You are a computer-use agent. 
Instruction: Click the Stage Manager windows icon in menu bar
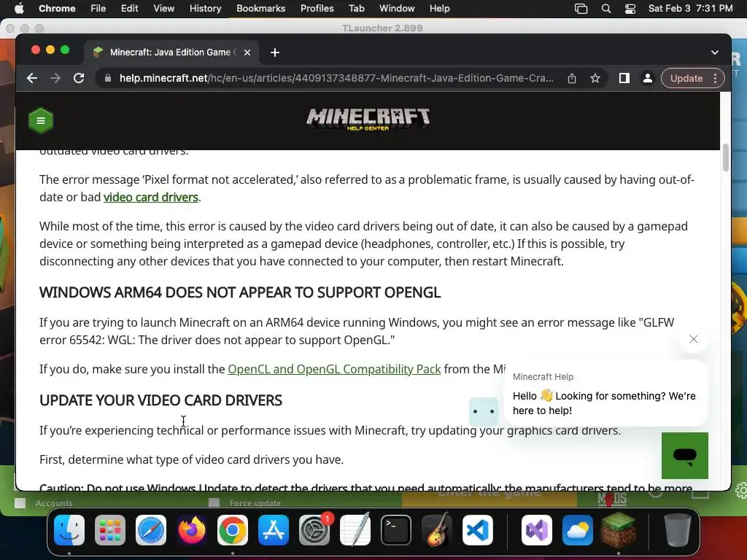(581, 9)
